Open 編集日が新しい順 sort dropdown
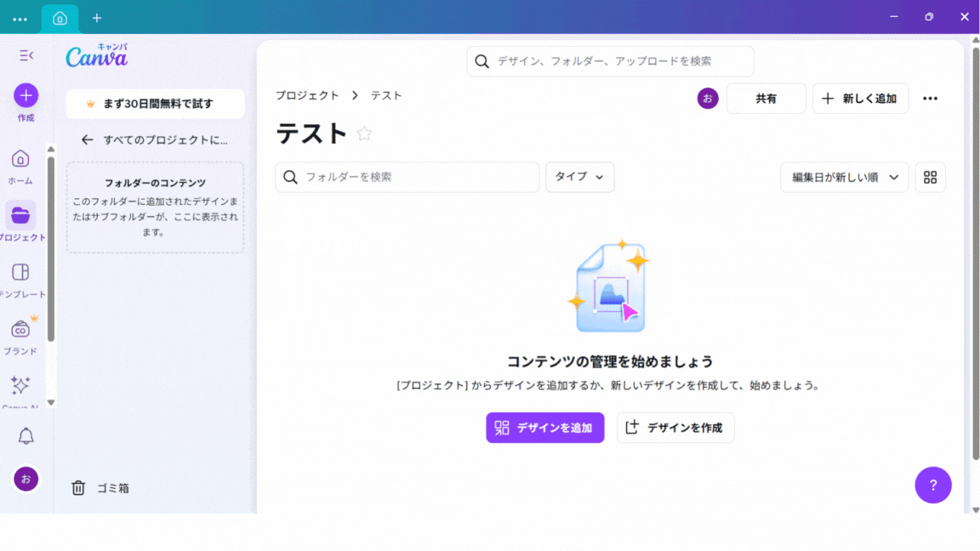The height and width of the screenshot is (551, 980). pos(844,177)
